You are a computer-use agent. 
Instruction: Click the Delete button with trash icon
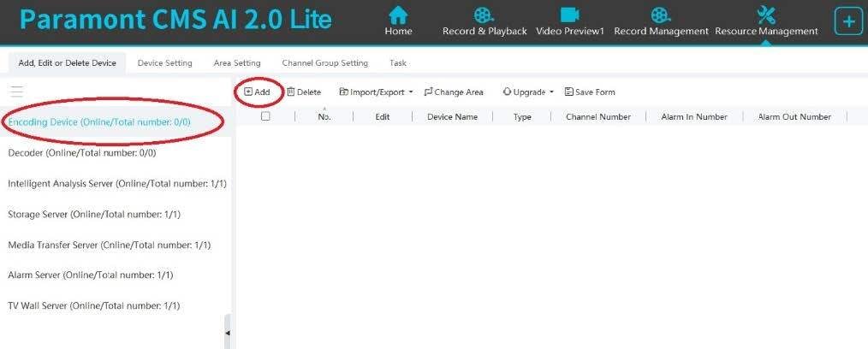pos(304,92)
